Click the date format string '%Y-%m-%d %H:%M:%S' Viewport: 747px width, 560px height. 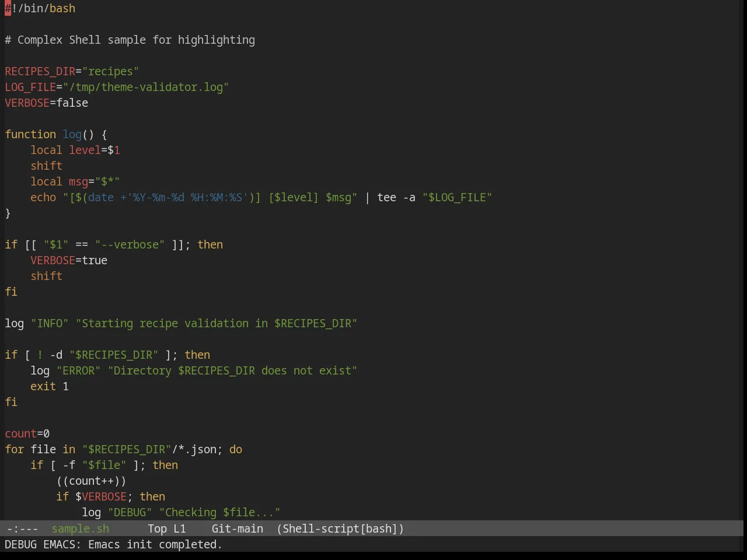pos(187,197)
